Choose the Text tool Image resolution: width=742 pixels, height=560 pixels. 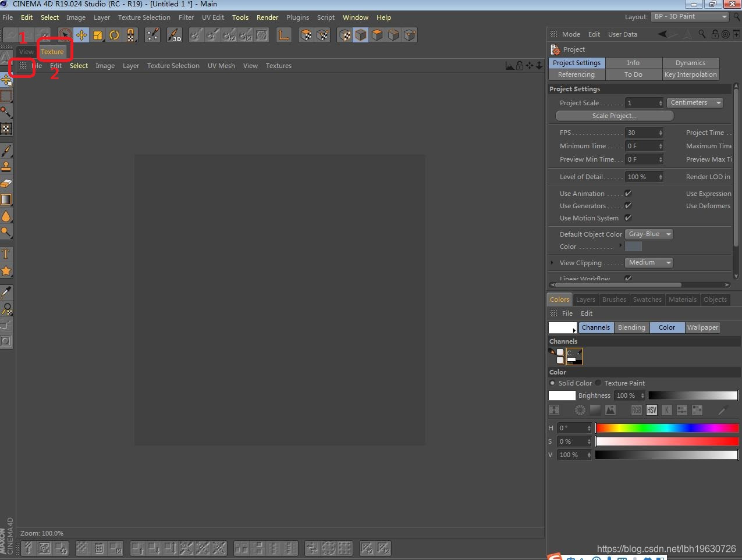click(6, 254)
